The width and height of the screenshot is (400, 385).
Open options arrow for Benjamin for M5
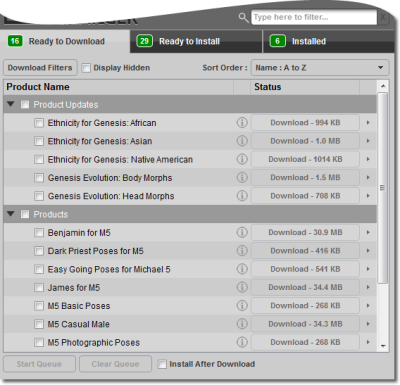(368, 232)
